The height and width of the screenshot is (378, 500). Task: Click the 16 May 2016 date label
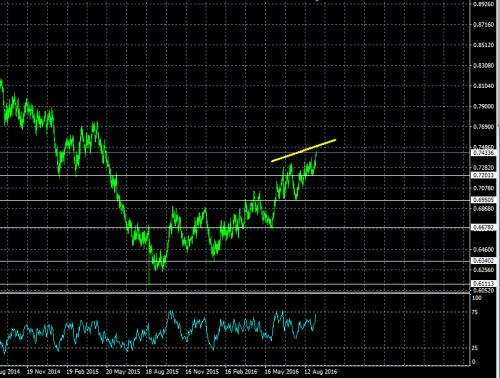click(282, 371)
